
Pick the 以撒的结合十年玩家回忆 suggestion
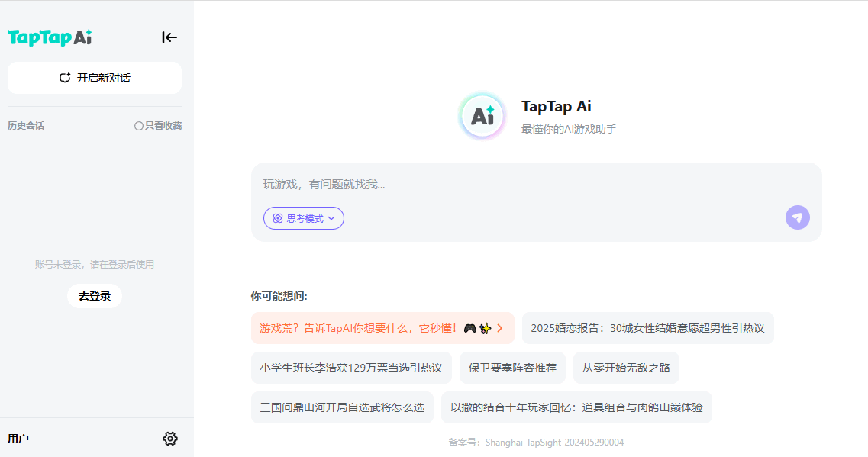576,407
